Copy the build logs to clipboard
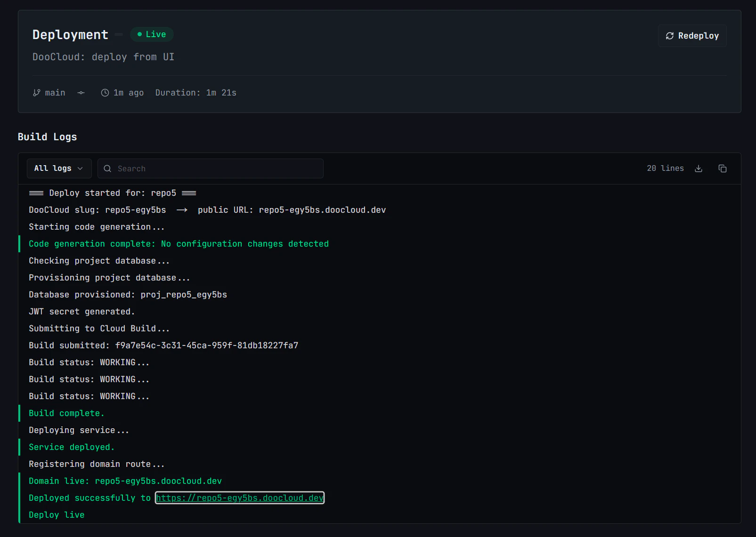Screen dimensions: 756x537 point(723,168)
